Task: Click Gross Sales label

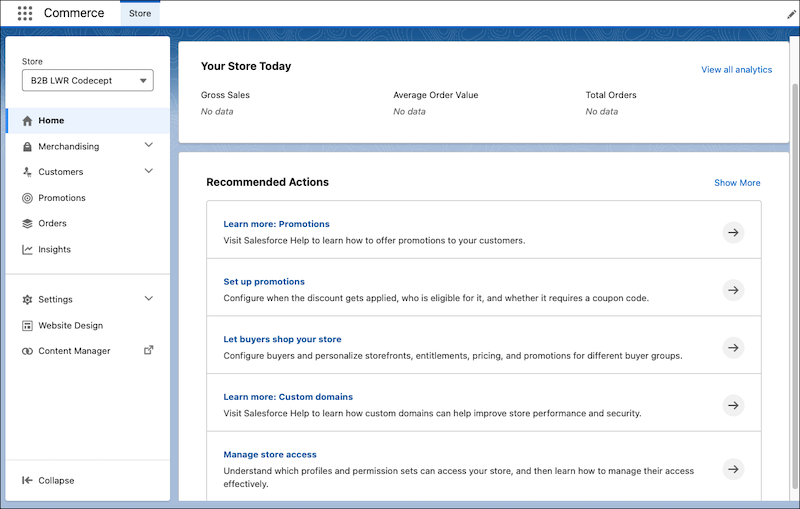Action: click(x=225, y=95)
